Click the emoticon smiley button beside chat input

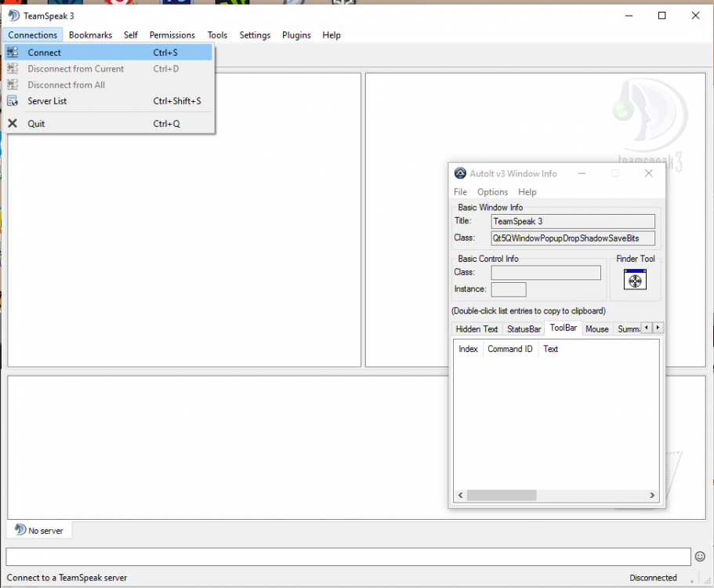click(700, 556)
